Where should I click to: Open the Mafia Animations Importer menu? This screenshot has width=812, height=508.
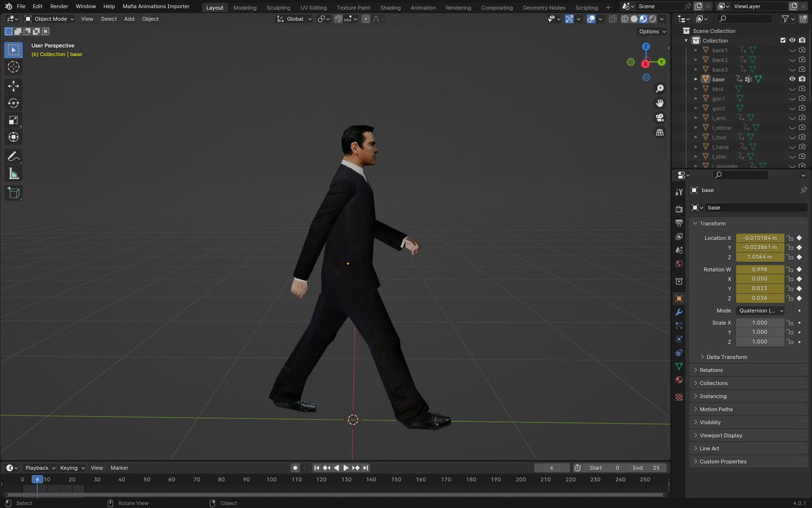156,6
